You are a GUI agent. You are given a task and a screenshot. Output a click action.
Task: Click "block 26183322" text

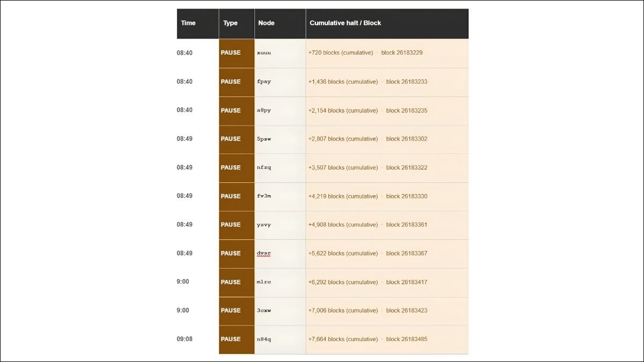pos(407,168)
